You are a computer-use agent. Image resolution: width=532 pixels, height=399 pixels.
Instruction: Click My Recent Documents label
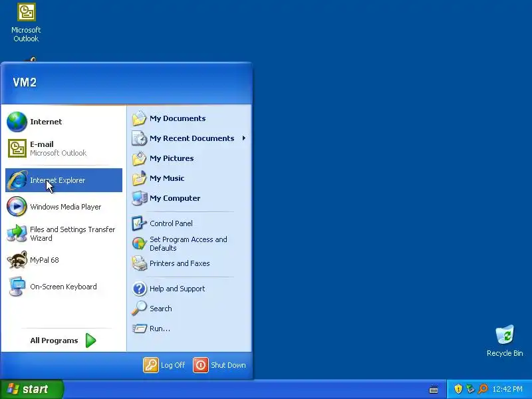pos(192,138)
